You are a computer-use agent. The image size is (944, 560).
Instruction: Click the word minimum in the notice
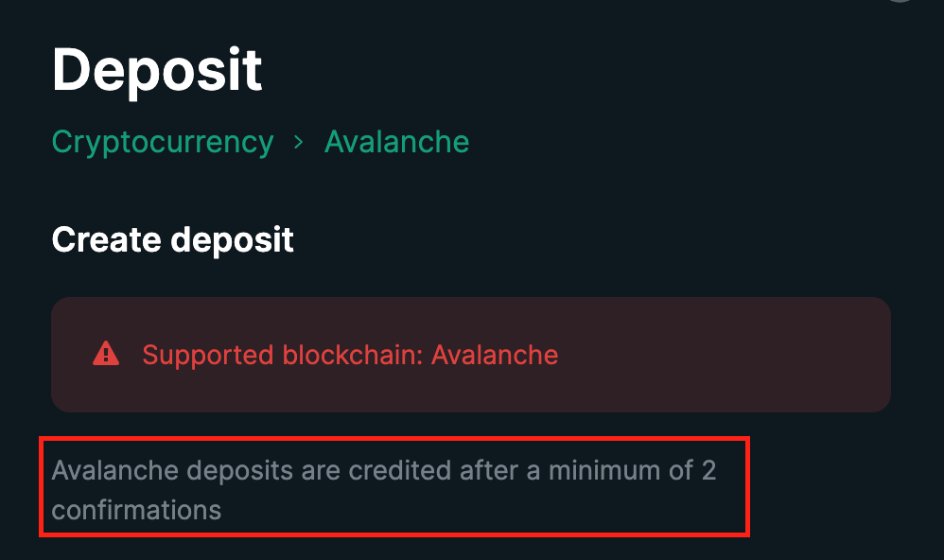click(604, 470)
